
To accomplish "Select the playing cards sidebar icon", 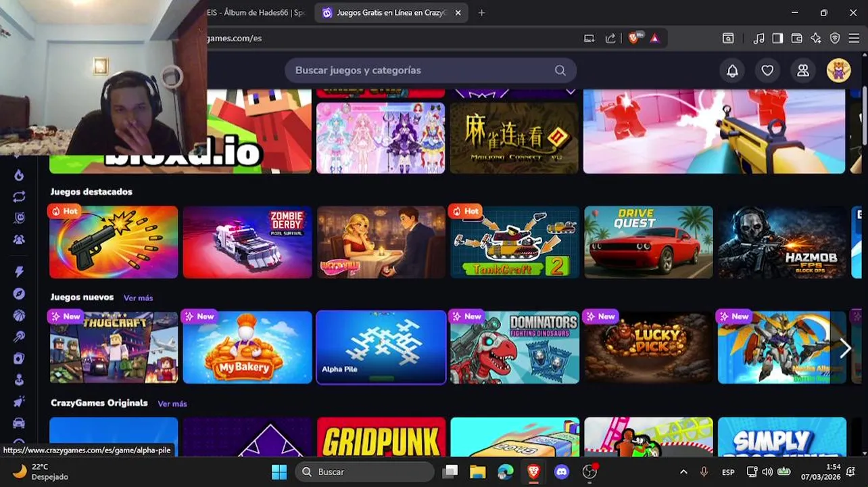I will 19,358.
